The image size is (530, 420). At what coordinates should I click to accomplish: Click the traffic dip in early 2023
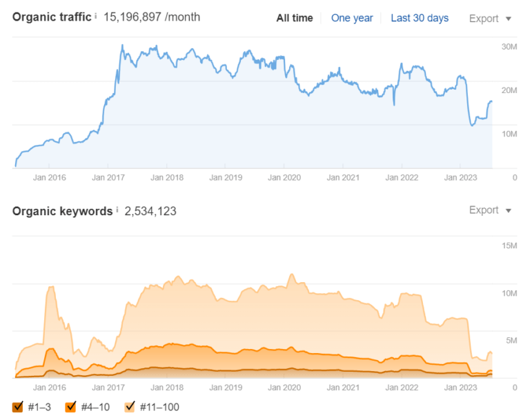472,125
